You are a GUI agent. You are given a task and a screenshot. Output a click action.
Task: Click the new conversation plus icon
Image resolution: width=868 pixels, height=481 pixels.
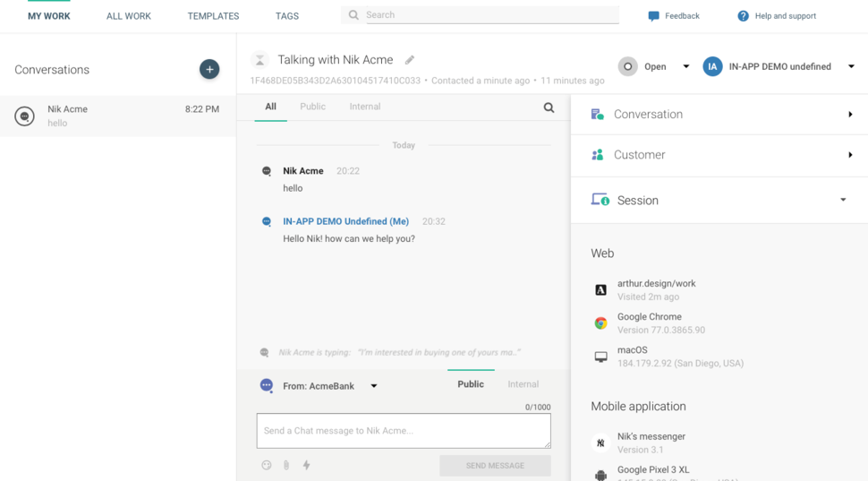209,69
